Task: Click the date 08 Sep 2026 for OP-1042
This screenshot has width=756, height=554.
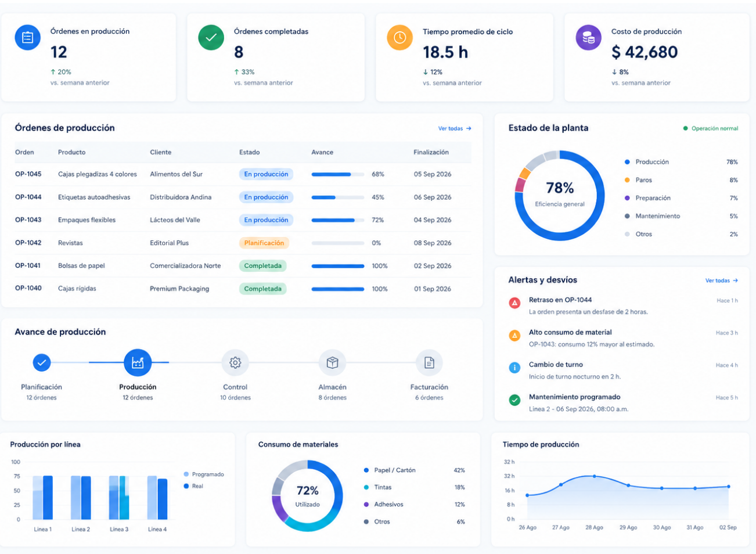Action: coord(433,243)
